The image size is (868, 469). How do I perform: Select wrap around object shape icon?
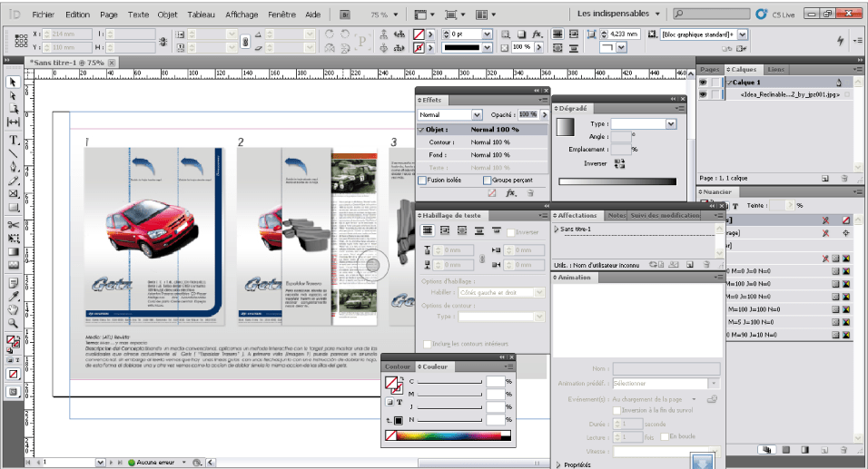tap(461, 230)
